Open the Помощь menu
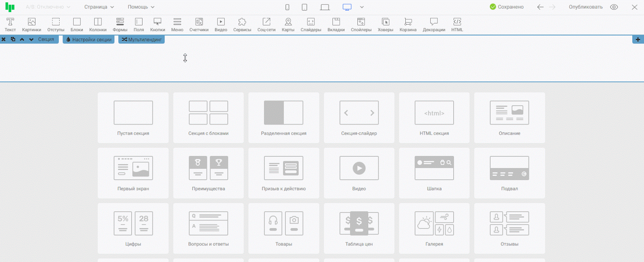The width and height of the screenshot is (644, 262). coord(141,7)
